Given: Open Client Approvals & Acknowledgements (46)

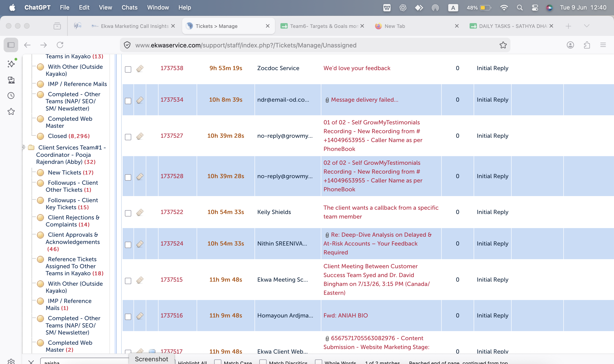Looking at the screenshot, I should click(73, 242).
